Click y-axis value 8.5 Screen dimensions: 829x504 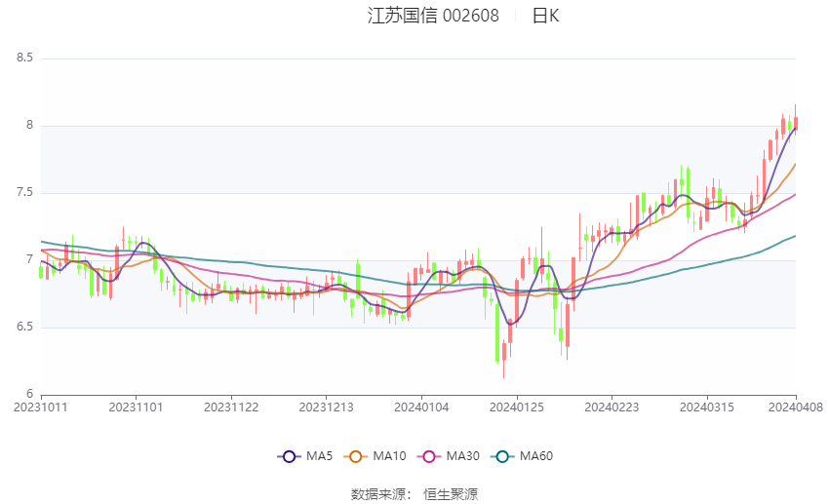tap(24, 58)
